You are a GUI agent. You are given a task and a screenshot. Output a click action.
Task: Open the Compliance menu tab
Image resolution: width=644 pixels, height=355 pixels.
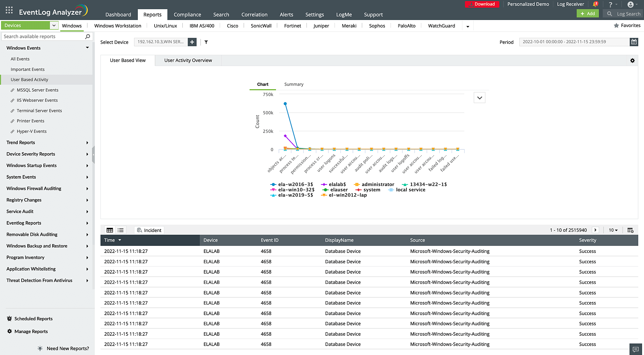(187, 14)
